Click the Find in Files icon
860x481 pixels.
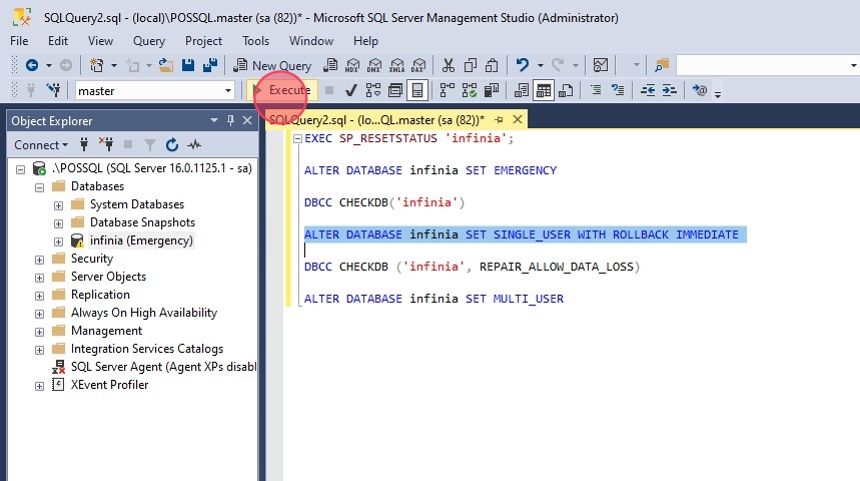662,65
